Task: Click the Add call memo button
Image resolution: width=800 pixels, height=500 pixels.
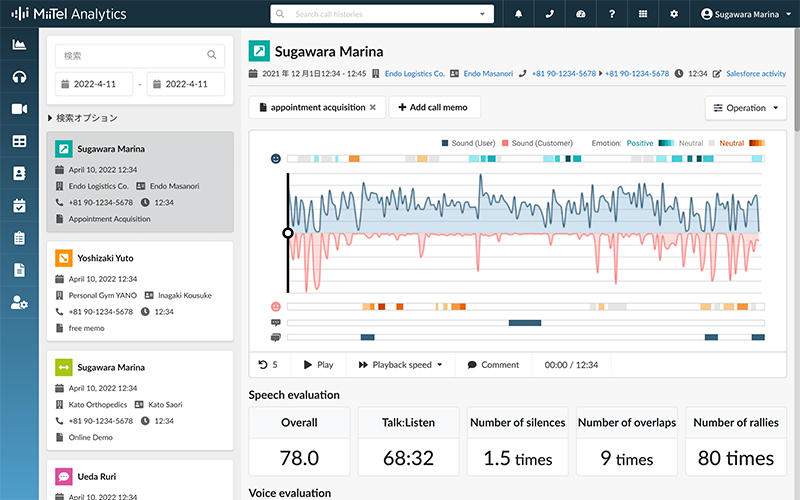Action: [434, 107]
